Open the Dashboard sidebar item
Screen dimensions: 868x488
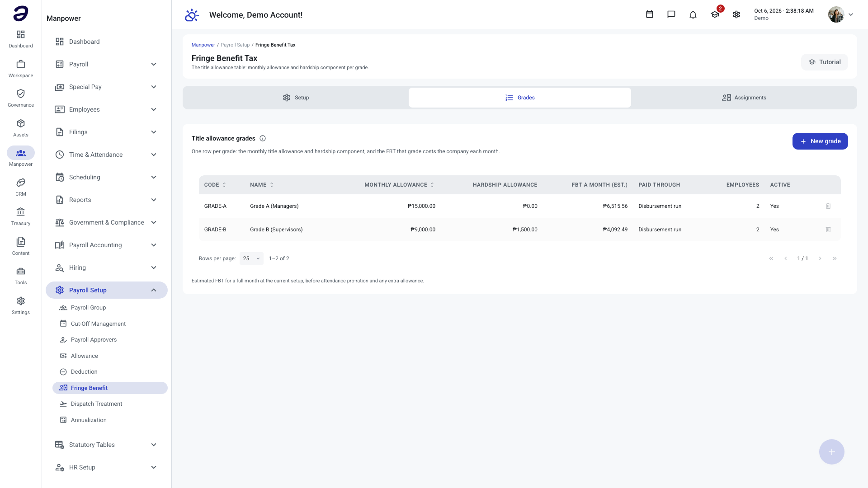click(x=107, y=42)
